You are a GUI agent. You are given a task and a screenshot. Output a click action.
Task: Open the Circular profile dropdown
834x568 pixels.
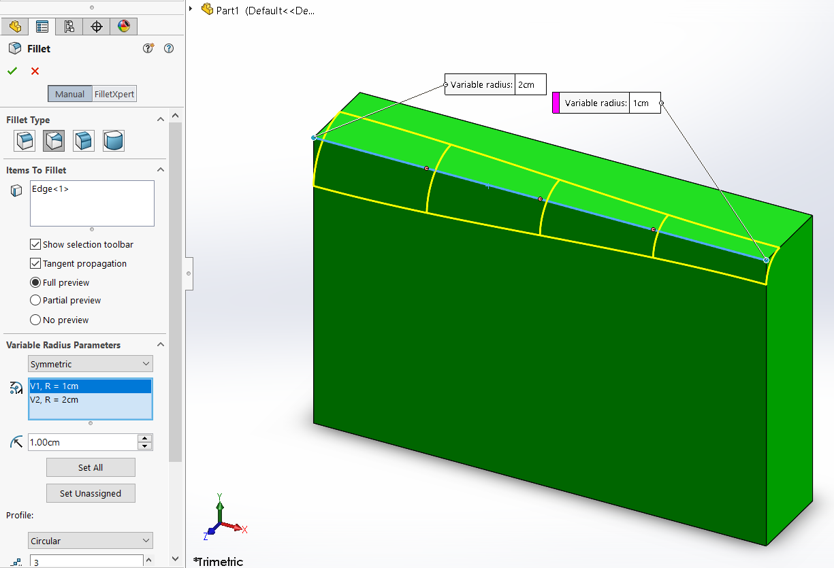tap(90, 541)
